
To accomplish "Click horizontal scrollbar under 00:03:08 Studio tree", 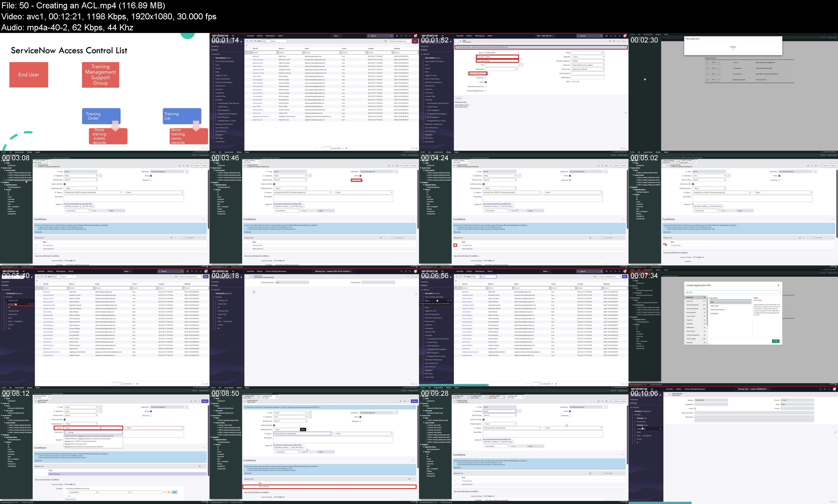I will click(x=16, y=264).
